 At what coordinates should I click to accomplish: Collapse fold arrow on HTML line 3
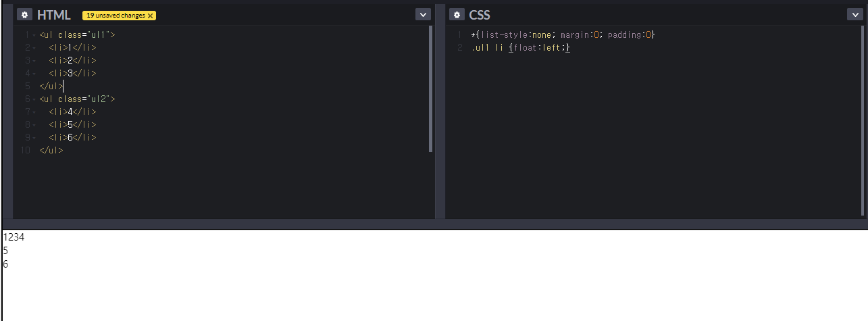tap(34, 60)
